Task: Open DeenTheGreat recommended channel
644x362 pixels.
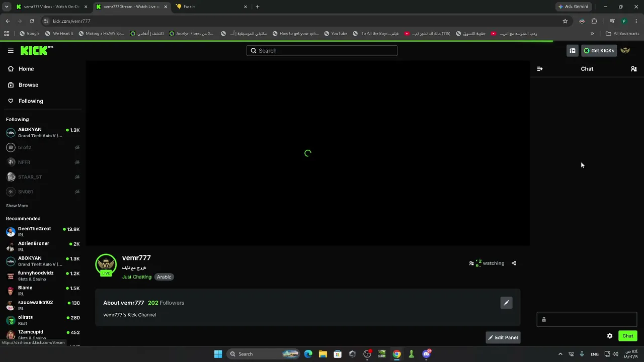Action: (x=42, y=231)
